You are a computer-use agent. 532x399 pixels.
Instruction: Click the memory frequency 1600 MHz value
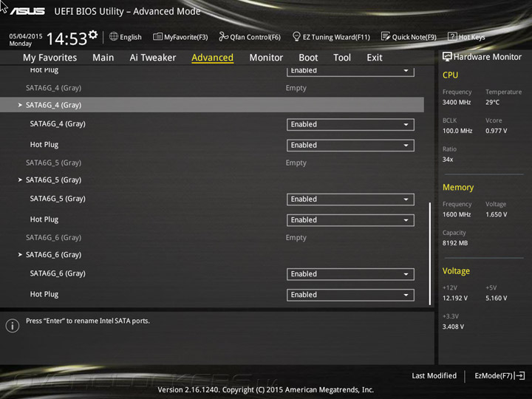(x=457, y=214)
